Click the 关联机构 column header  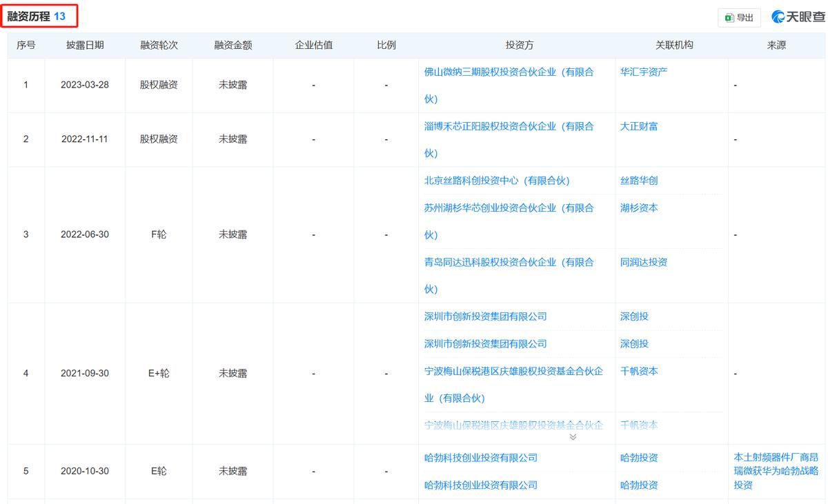coord(674,46)
